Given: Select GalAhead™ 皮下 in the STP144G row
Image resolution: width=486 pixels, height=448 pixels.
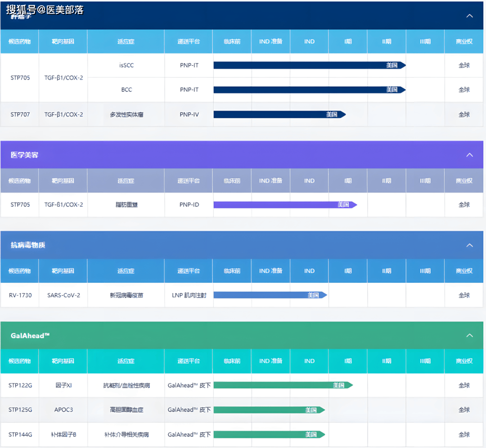Looking at the screenshot, I should click(189, 434).
